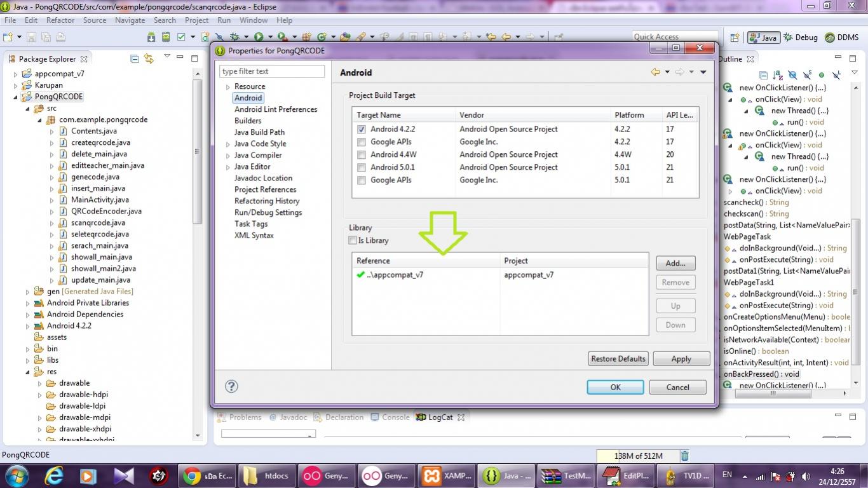The image size is (868, 488).
Task: Click the New Java Class toolbar icon
Action: click(x=322, y=37)
